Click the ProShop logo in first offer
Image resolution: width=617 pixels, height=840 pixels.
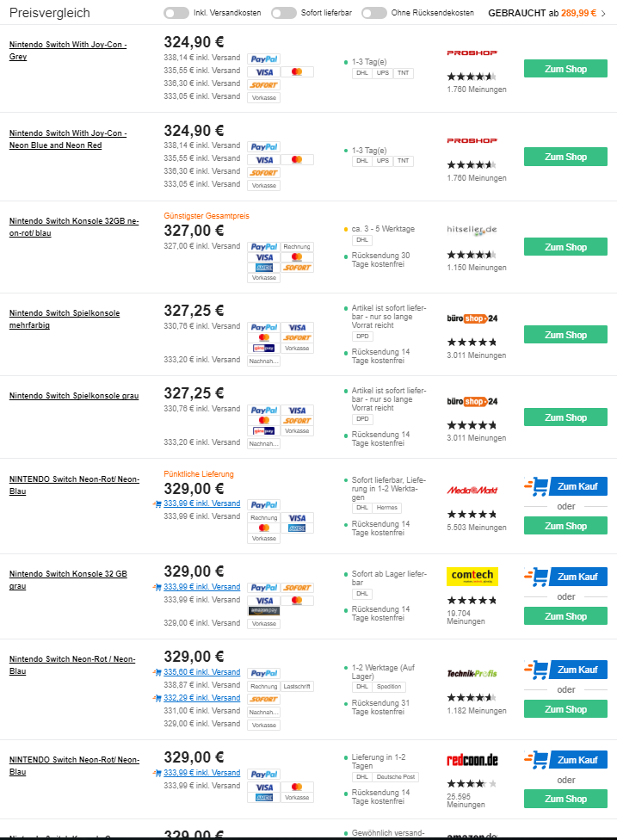pyautogui.click(x=472, y=52)
